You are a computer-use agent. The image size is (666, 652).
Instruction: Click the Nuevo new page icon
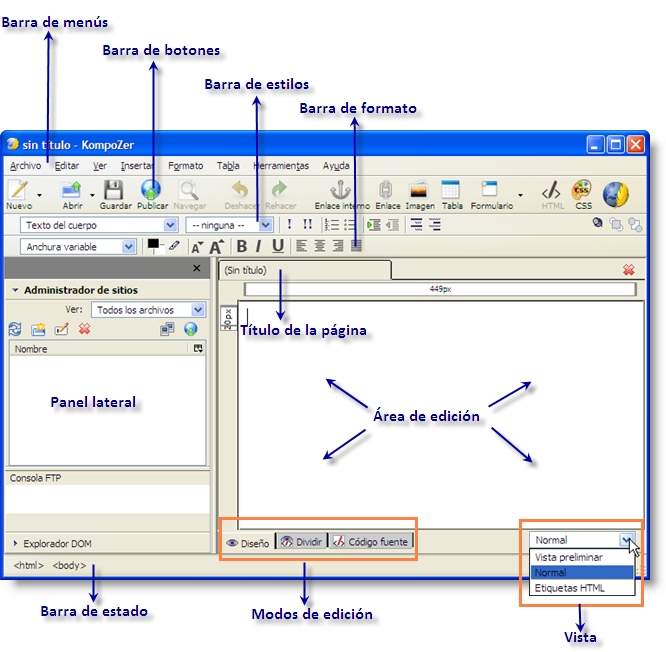(x=18, y=189)
